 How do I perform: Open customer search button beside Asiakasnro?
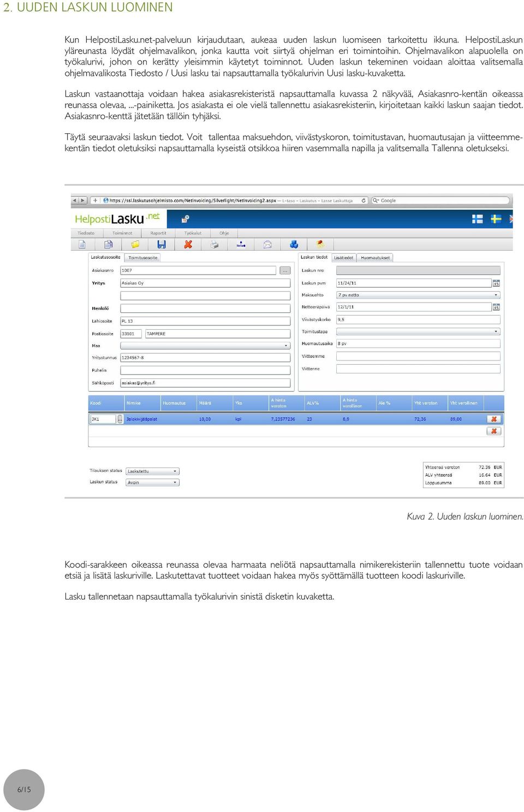pos(285,270)
